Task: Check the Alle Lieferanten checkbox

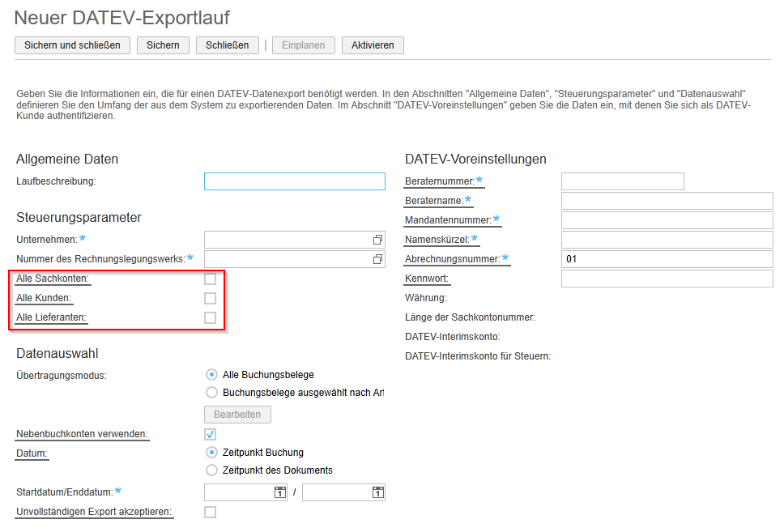Action: point(210,318)
